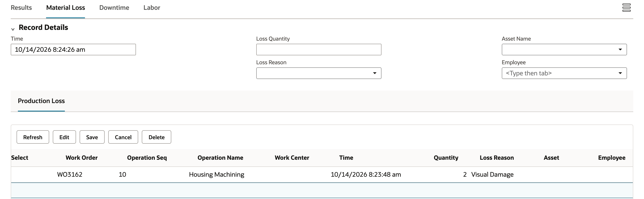This screenshot has width=644, height=199.
Task: Click the Loss Reason column header
Action: [x=497, y=158]
